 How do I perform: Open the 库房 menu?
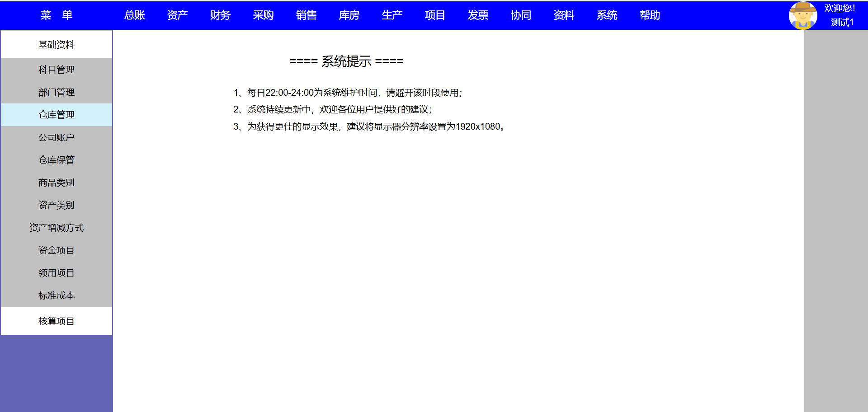[x=349, y=15]
